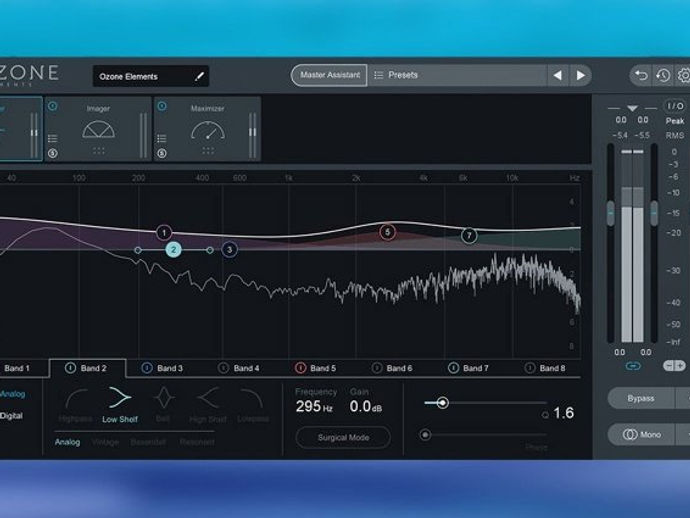Toggle power button of Imager module
690x518 pixels.
coord(53,106)
